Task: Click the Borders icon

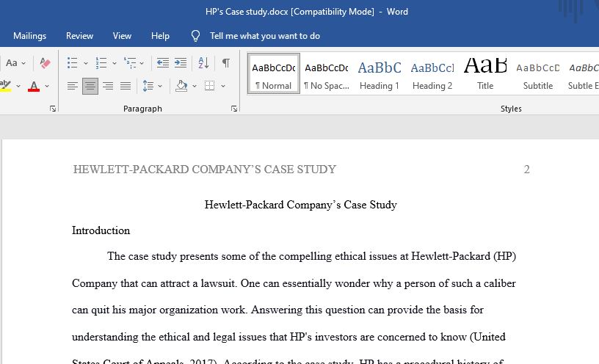Action: (209, 86)
